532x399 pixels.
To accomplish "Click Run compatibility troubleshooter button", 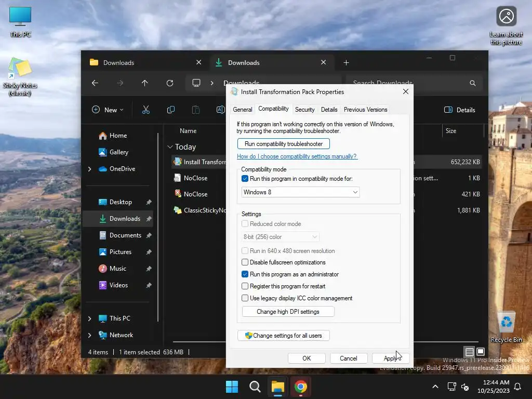I will click(x=283, y=143).
